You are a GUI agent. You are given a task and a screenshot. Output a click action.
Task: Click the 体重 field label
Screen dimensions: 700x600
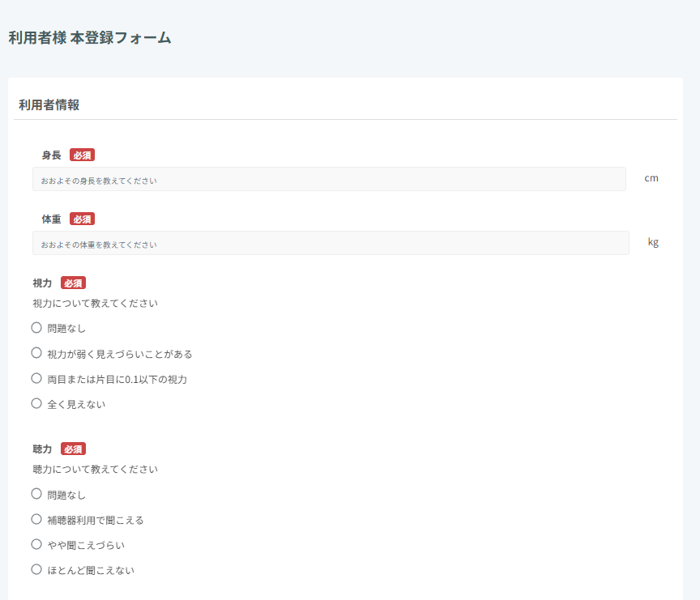click(51, 219)
